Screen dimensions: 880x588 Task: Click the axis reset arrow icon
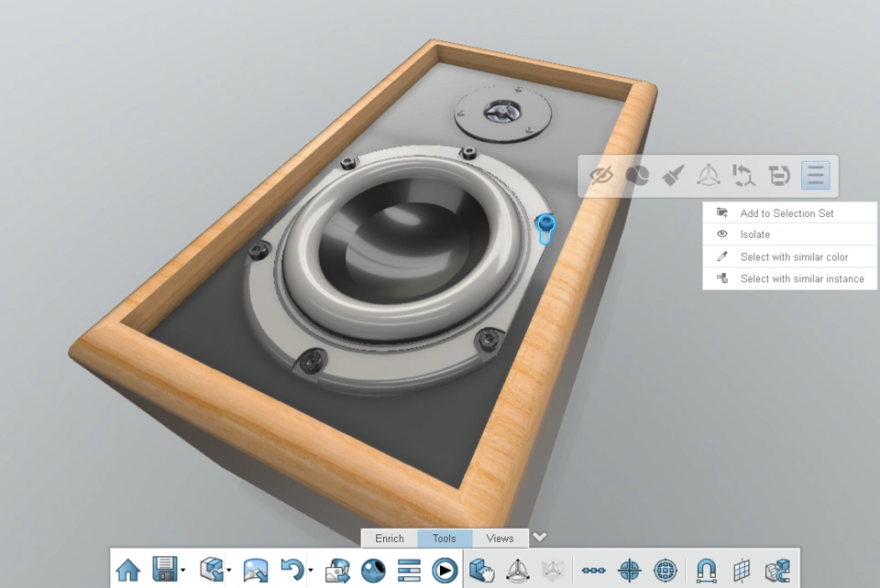tap(743, 176)
